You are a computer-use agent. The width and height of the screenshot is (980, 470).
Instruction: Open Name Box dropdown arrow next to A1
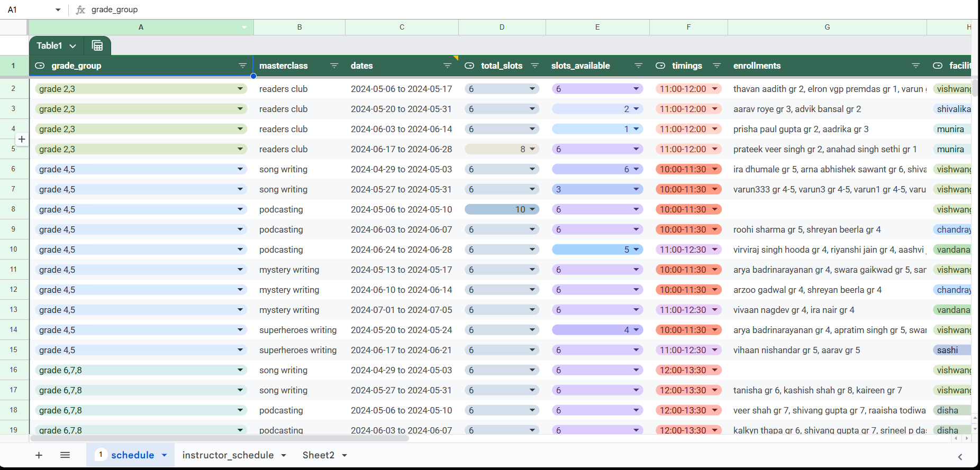(58, 10)
